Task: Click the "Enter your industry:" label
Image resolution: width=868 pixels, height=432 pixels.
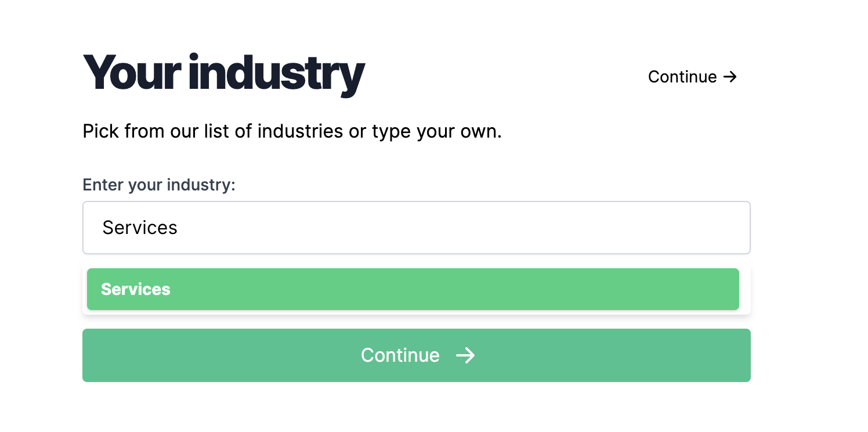Action: coord(159,185)
